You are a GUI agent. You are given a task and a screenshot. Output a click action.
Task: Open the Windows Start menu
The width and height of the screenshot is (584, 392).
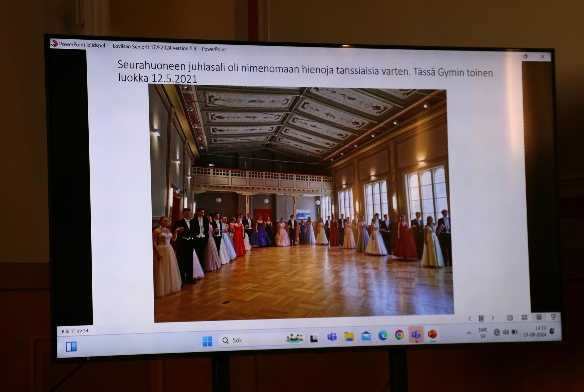coord(207,341)
